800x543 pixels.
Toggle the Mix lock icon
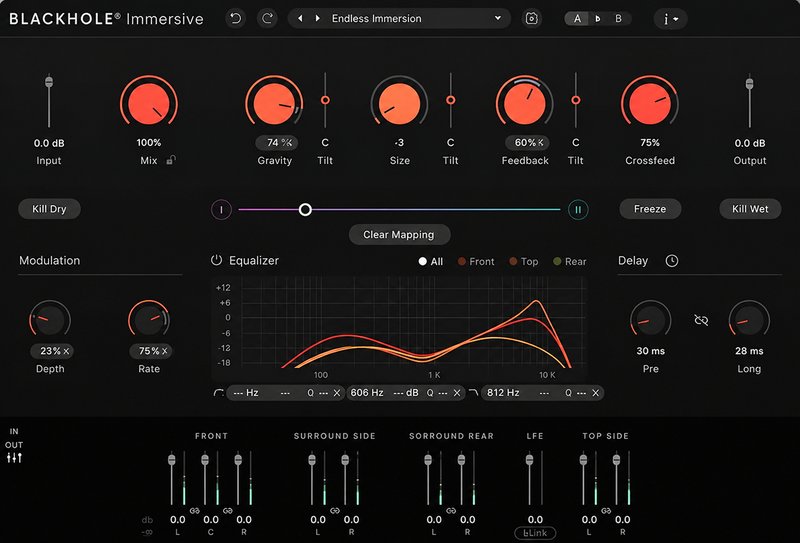coord(171,160)
